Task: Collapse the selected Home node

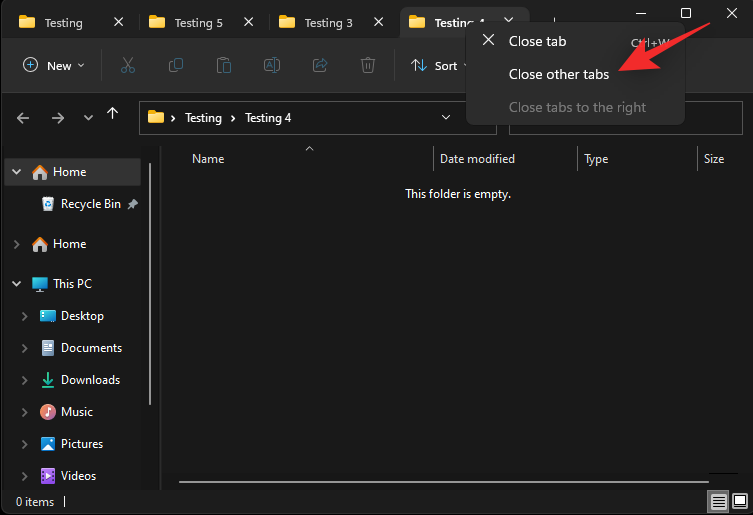Action: (x=16, y=172)
